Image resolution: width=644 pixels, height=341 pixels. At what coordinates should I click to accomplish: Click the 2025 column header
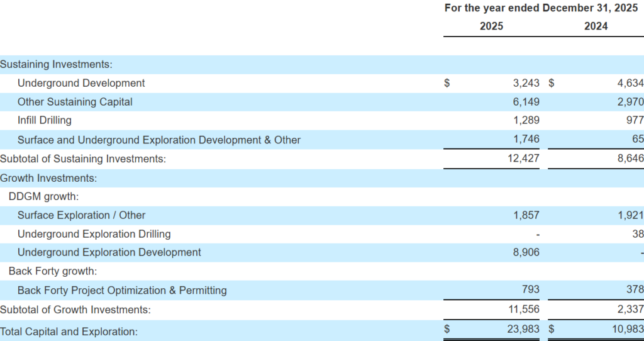491,26
